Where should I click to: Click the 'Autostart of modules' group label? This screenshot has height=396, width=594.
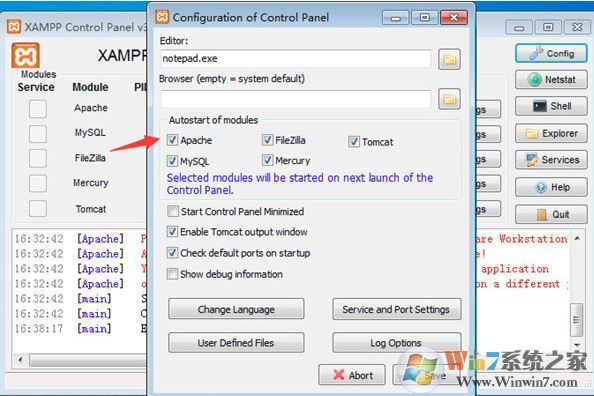213,120
